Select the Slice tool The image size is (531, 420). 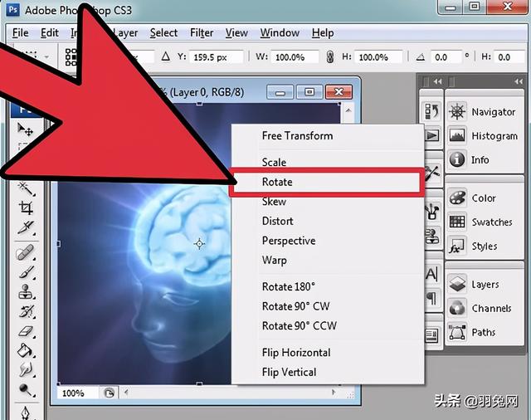coord(27,227)
